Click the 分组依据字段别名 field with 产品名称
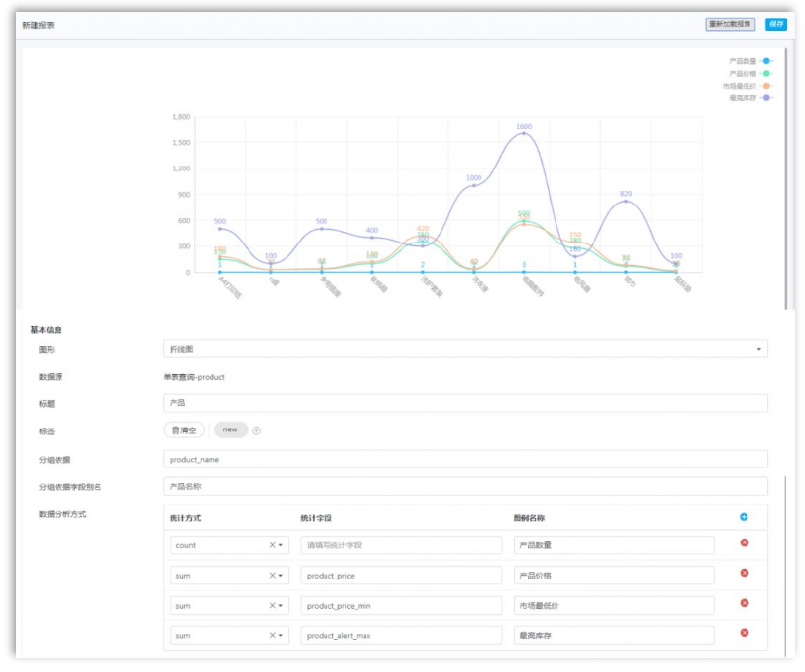This screenshot has height=672, width=805. 465,486
